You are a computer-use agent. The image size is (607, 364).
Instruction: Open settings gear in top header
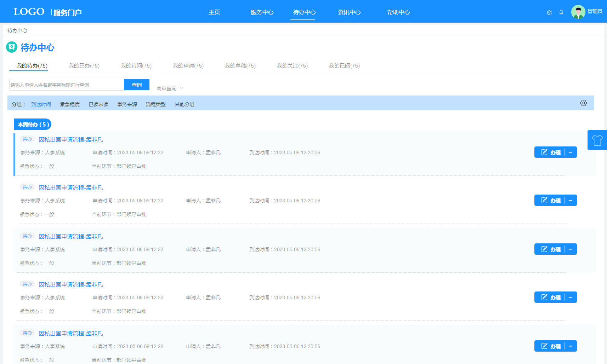(549, 13)
